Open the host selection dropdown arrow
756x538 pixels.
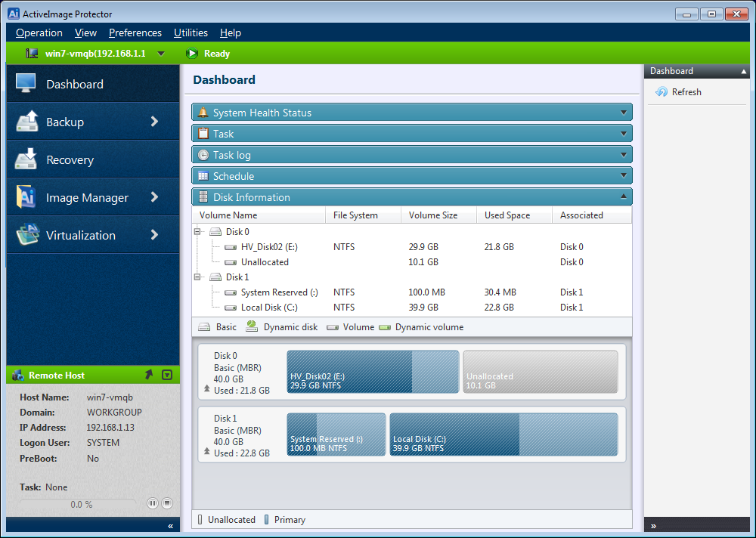[161, 54]
